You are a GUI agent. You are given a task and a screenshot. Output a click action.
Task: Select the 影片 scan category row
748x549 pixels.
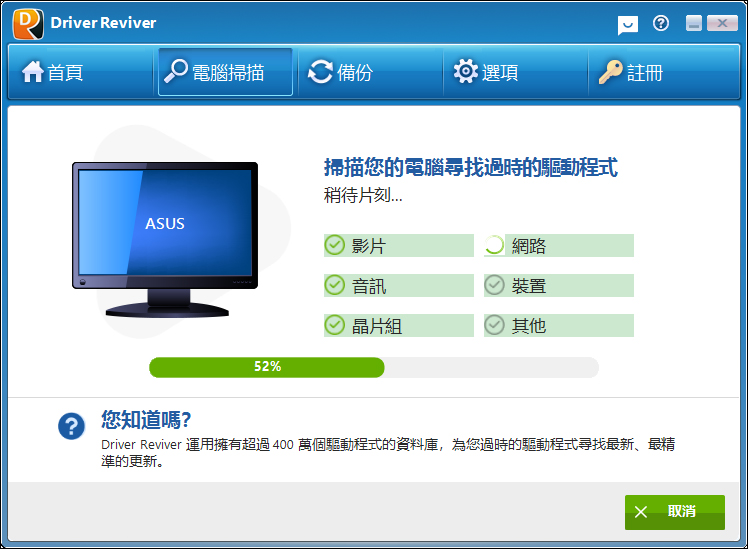click(399, 246)
